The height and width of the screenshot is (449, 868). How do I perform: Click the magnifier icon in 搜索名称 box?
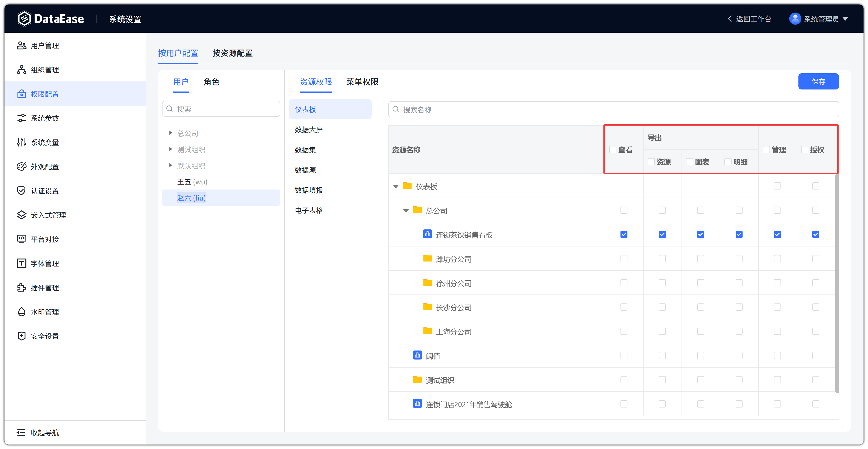[x=396, y=109]
